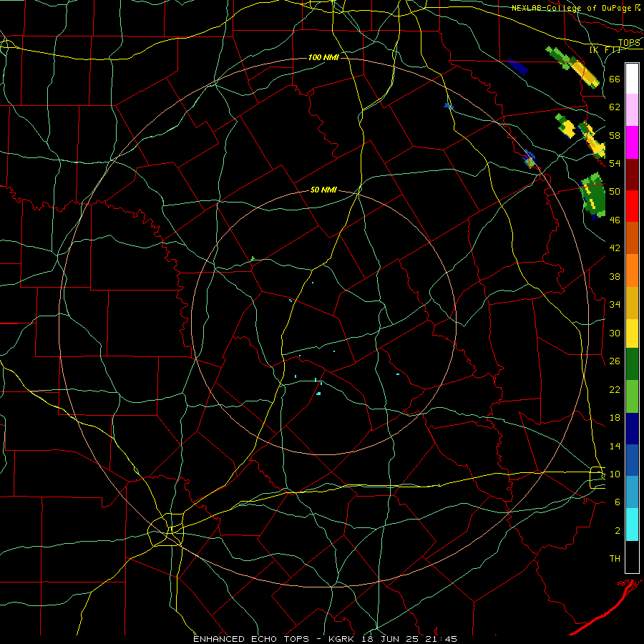This screenshot has width=644, height=644.
Task: Click the 50 NMI range ring label
Action: coord(323,190)
